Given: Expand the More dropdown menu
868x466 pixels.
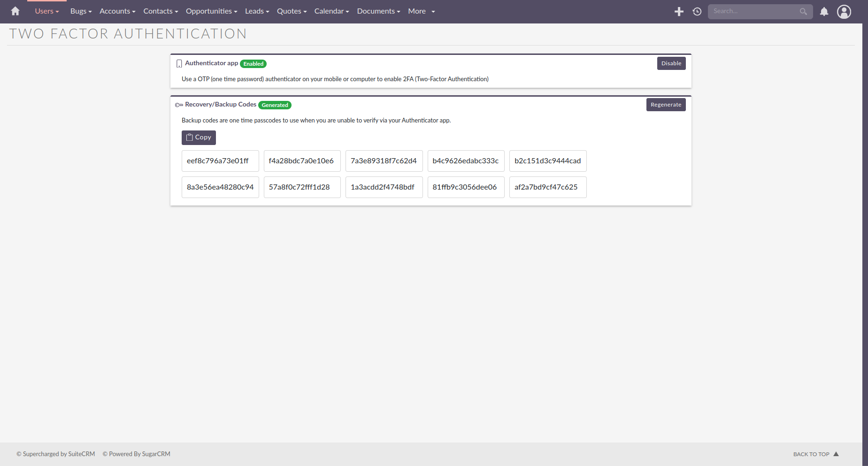Looking at the screenshot, I should 421,11.
